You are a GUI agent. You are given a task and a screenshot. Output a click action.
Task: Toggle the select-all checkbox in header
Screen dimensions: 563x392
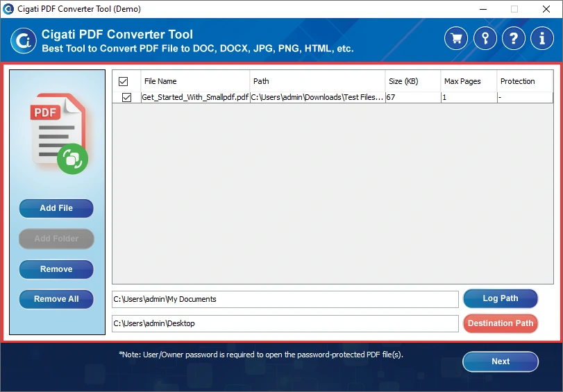click(123, 81)
